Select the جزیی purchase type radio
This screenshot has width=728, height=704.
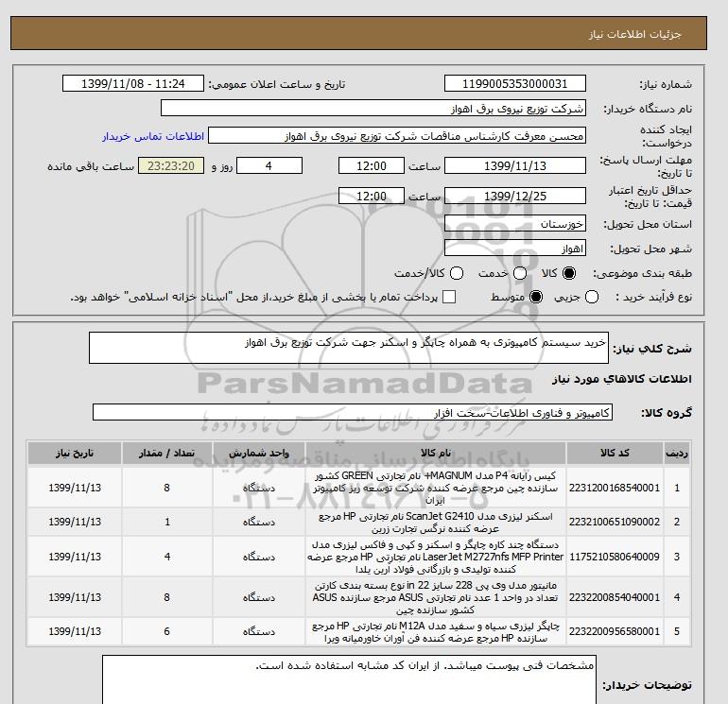coord(592,297)
